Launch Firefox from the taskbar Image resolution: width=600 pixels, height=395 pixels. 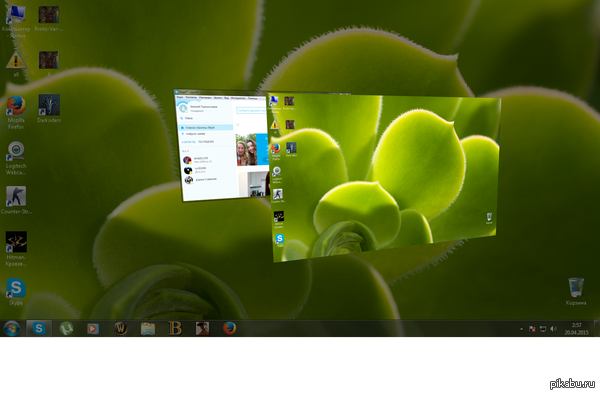tap(229, 328)
